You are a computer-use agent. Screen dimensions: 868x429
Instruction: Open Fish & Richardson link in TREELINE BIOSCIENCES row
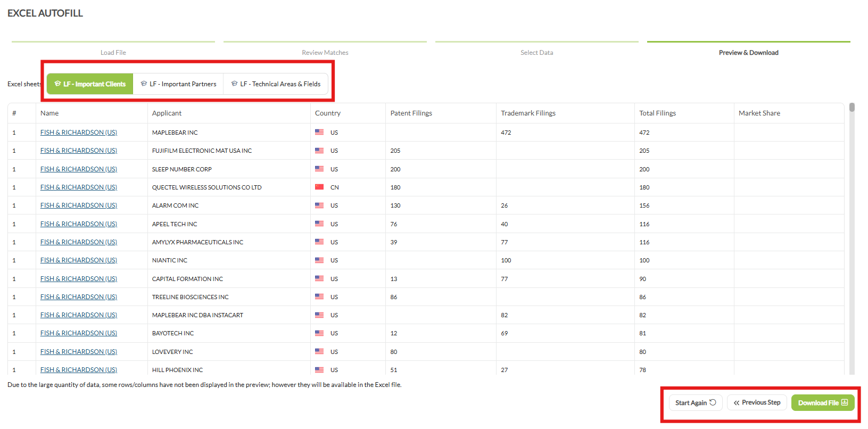[79, 297]
